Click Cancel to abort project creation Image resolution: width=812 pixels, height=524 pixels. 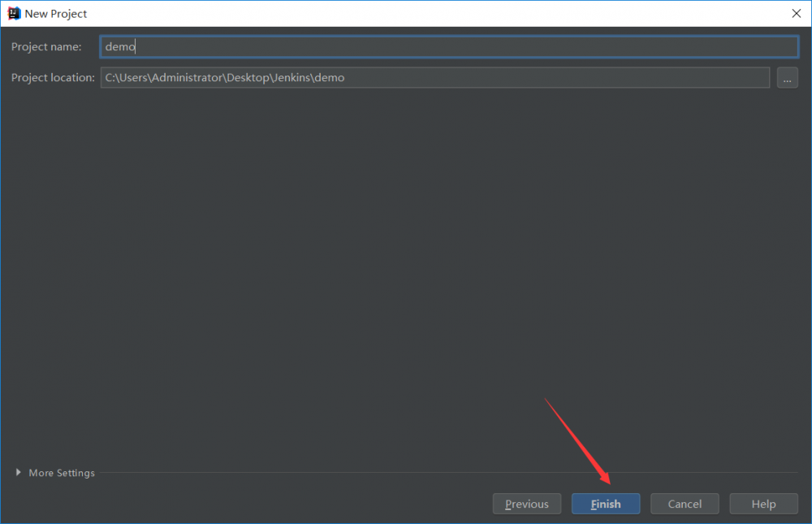pos(685,503)
